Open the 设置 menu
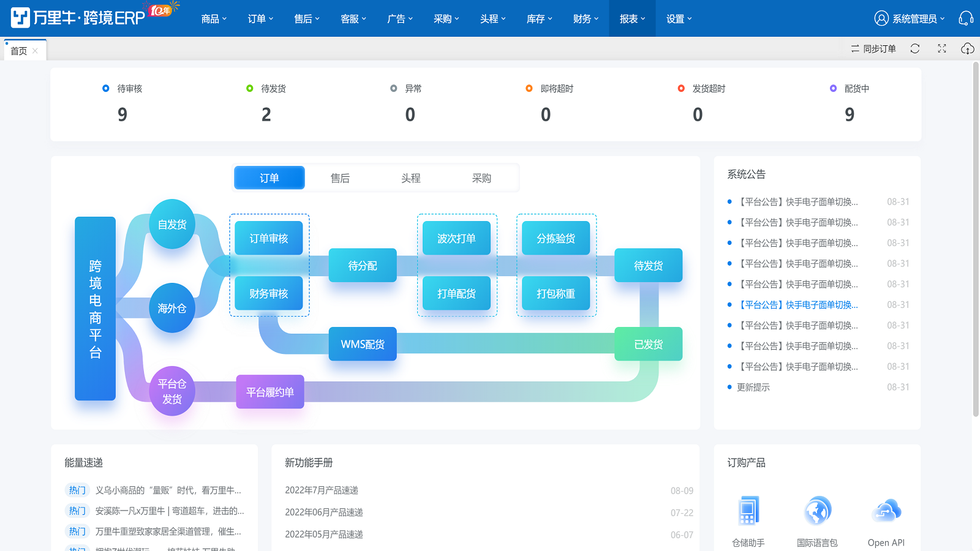 coord(679,18)
